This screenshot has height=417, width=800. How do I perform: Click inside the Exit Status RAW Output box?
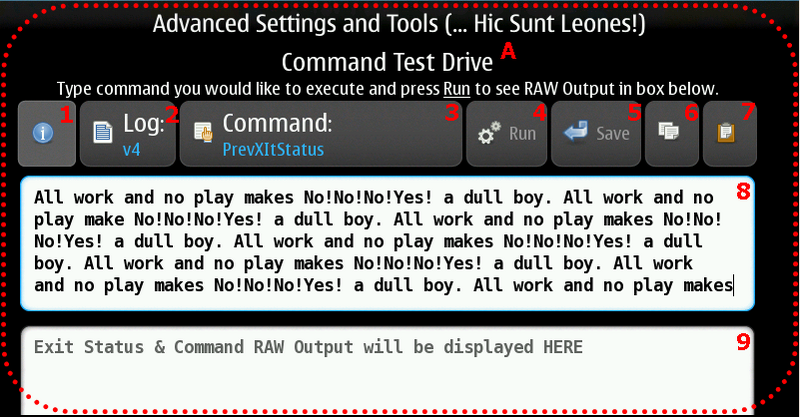387,371
